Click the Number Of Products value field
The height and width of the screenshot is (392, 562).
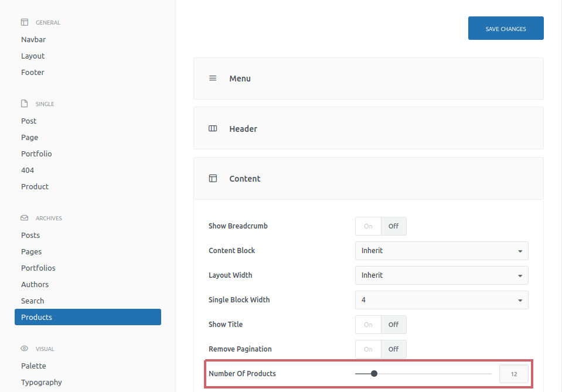(513, 374)
